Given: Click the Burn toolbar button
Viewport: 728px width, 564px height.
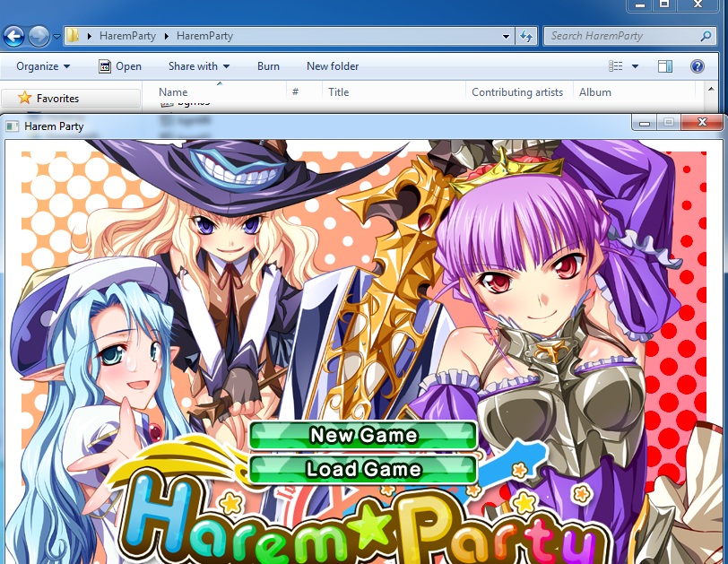Looking at the screenshot, I should 268,66.
